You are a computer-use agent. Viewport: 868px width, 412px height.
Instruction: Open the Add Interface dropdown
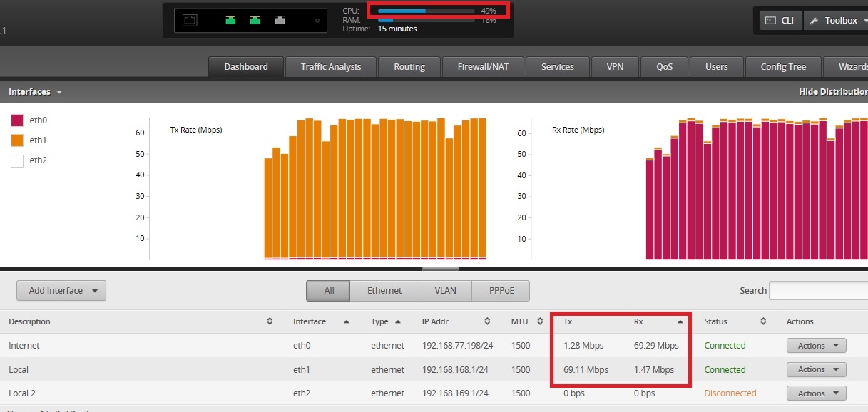[61, 291]
